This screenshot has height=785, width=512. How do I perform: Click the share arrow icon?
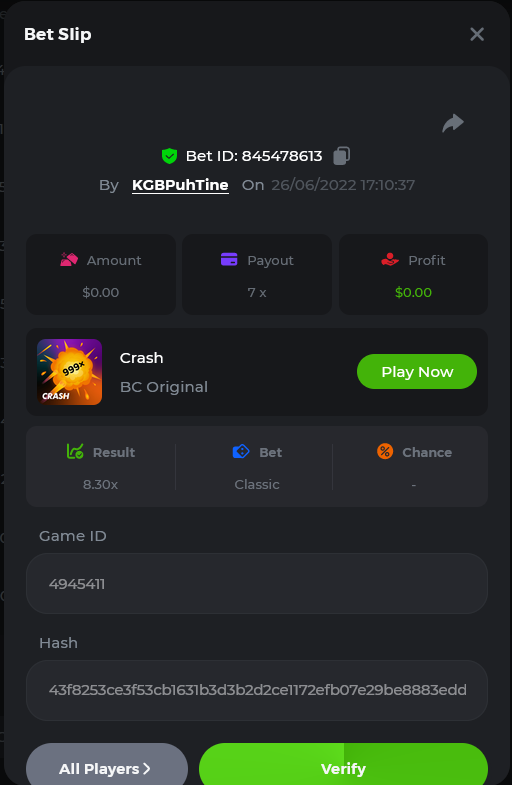point(453,123)
